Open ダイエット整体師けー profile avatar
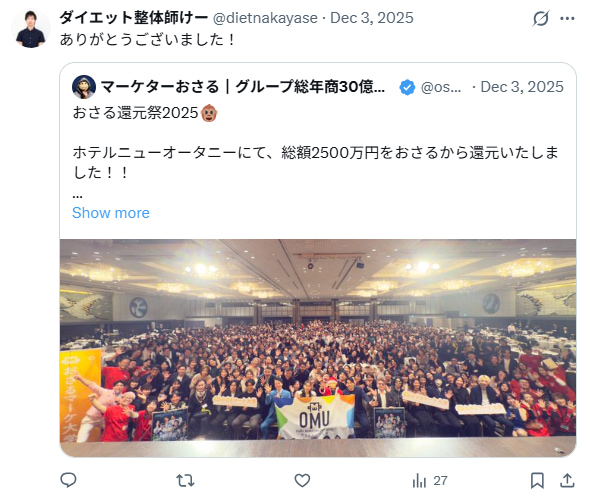Viewport: 590px width, 499px height. tap(31, 29)
